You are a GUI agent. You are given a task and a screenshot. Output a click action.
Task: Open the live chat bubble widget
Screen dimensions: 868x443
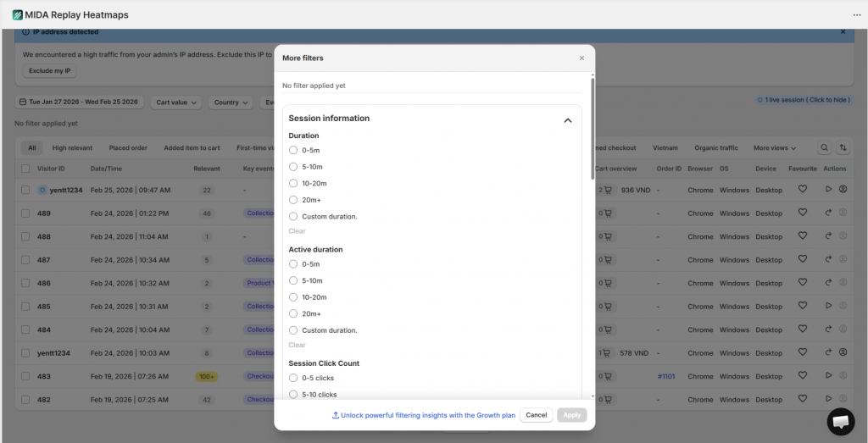tap(840, 422)
